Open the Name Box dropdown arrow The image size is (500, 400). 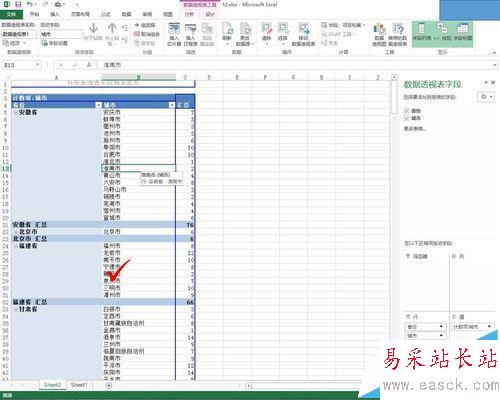point(38,65)
